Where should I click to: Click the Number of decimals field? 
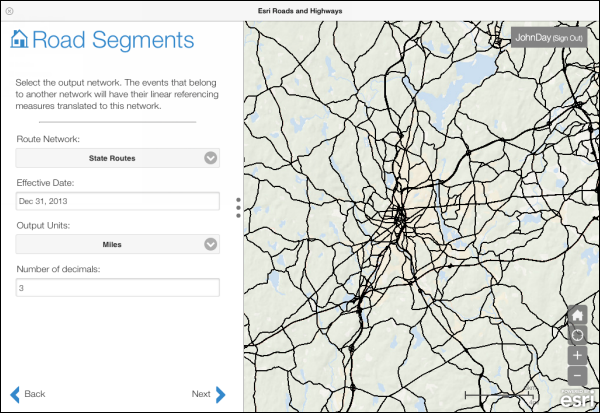tap(117, 287)
